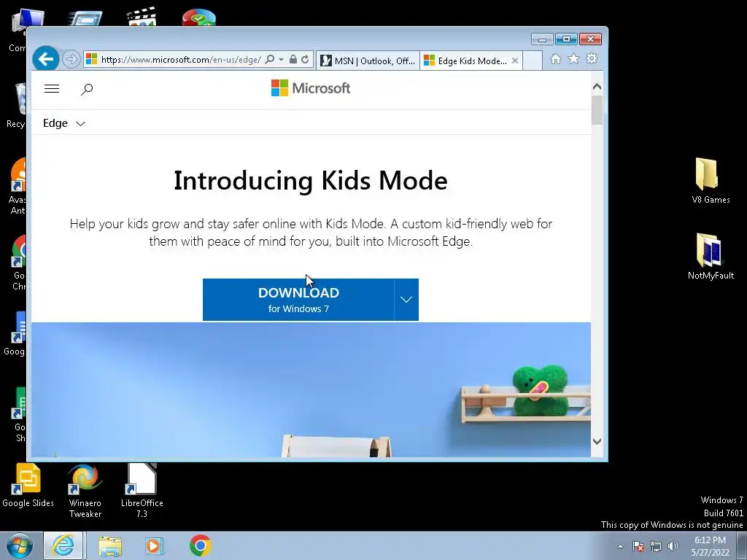
Task: Maximize the Internet Explorer window
Action: point(566,39)
